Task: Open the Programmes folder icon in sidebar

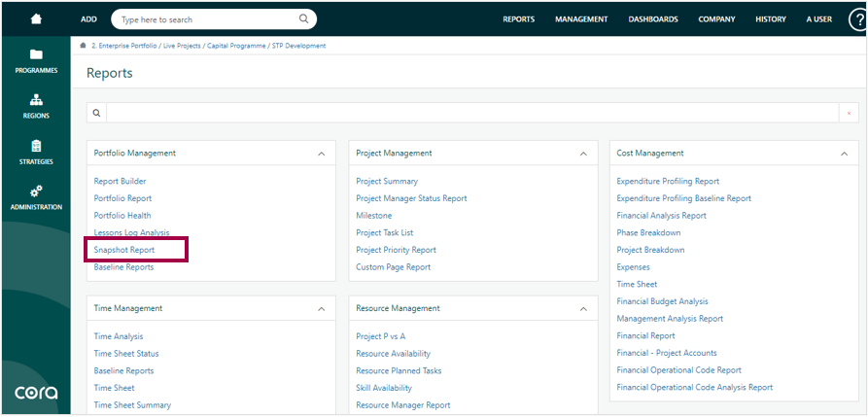Action: (36, 54)
